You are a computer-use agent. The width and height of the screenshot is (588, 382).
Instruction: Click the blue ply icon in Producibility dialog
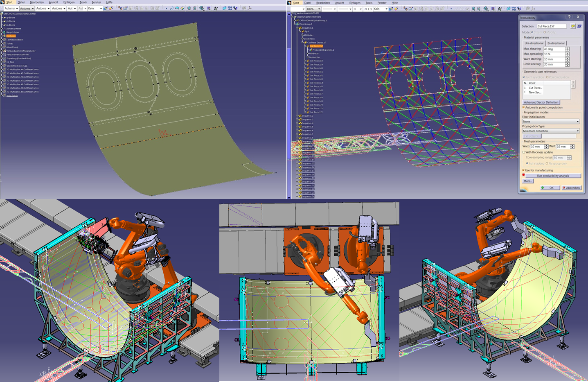click(x=579, y=26)
